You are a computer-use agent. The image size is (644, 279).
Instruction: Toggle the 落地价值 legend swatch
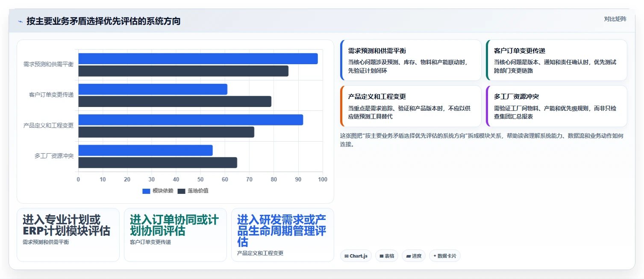click(x=182, y=191)
